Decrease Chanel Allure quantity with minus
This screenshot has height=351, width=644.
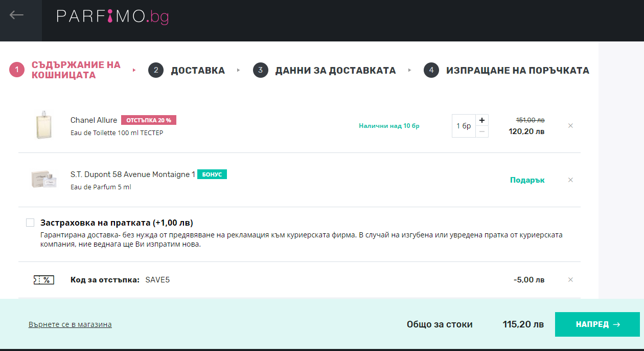point(481,132)
